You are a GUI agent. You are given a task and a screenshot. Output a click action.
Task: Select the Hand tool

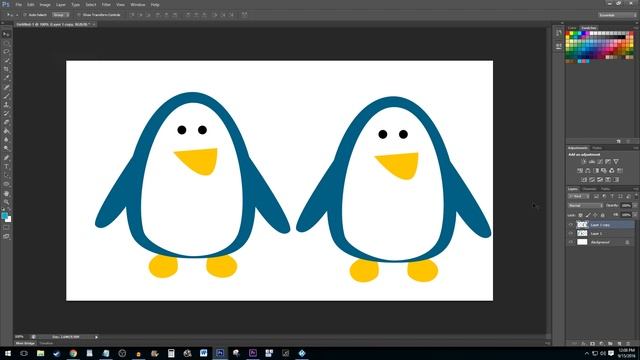[6, 193]
